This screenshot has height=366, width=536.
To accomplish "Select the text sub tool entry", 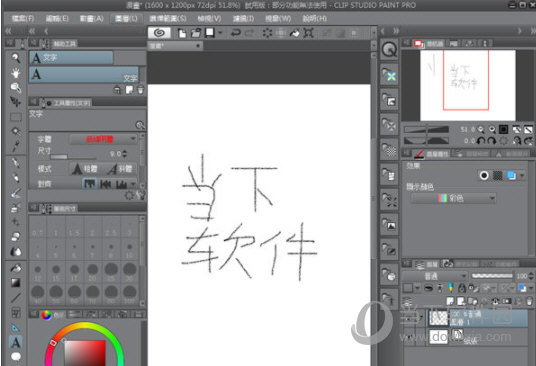I will (x=84, y=74).
